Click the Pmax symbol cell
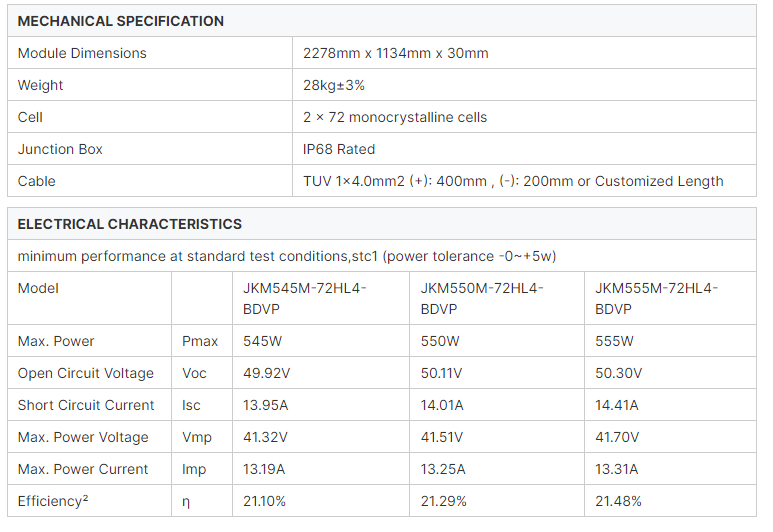The image size is (773, 532). point(200,341)
